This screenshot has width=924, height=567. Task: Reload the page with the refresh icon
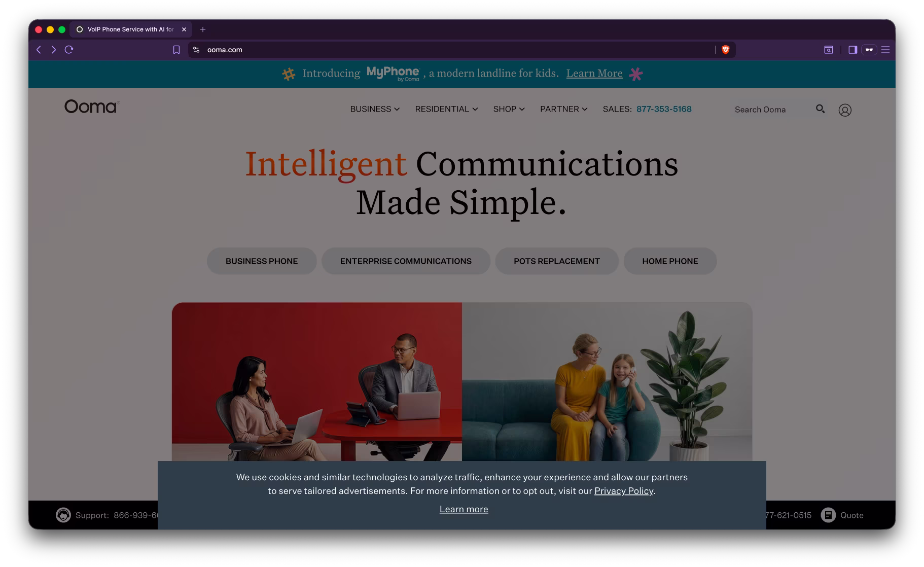(x=69, y=50)
